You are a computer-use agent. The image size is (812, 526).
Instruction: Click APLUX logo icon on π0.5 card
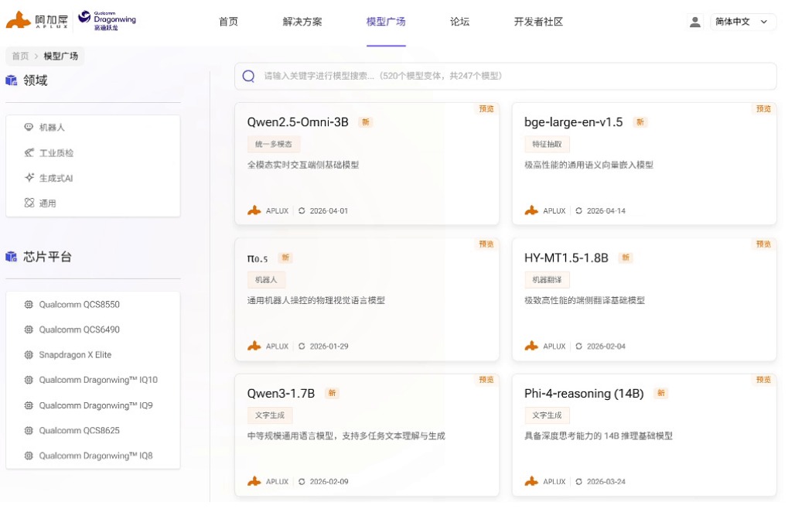coord(254,346)
